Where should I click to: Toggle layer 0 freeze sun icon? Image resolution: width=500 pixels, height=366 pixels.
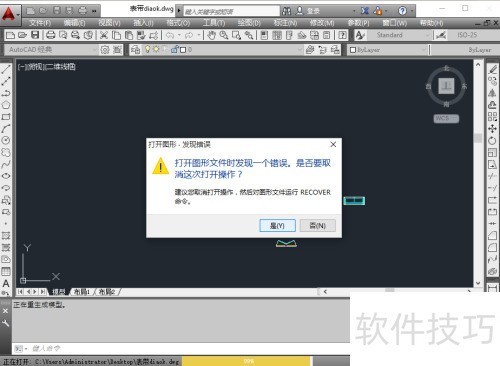156,49
